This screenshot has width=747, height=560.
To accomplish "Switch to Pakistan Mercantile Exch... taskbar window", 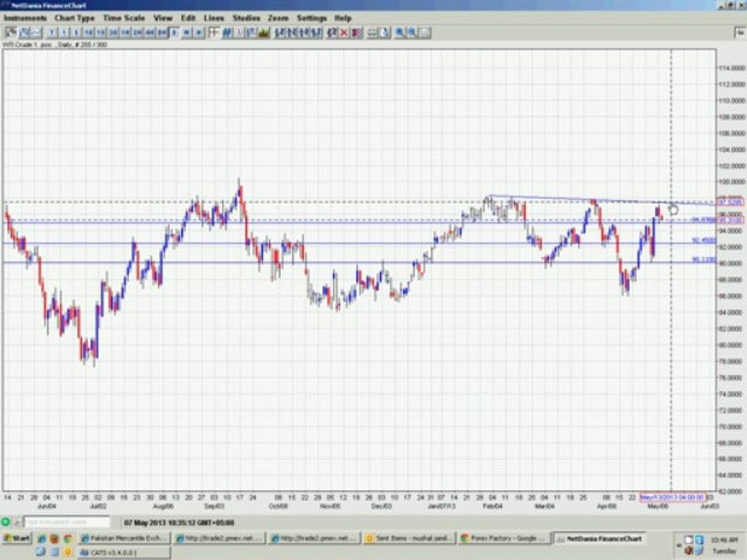I will coord(124,538).
